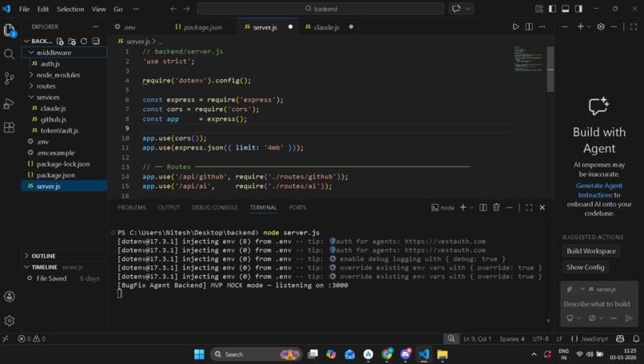This screenshot has height=364, width=644.
Task: Run server.js with the play button
Action: (516, 26)
